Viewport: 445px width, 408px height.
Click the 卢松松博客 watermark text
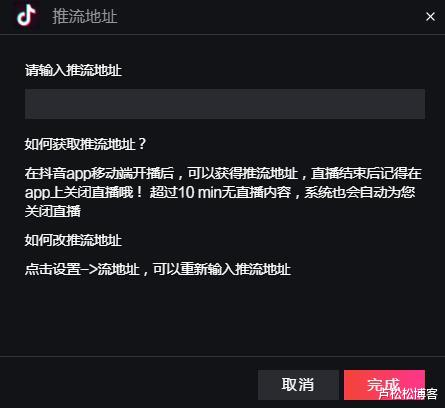pyautogui.click(x=408, y=394)
